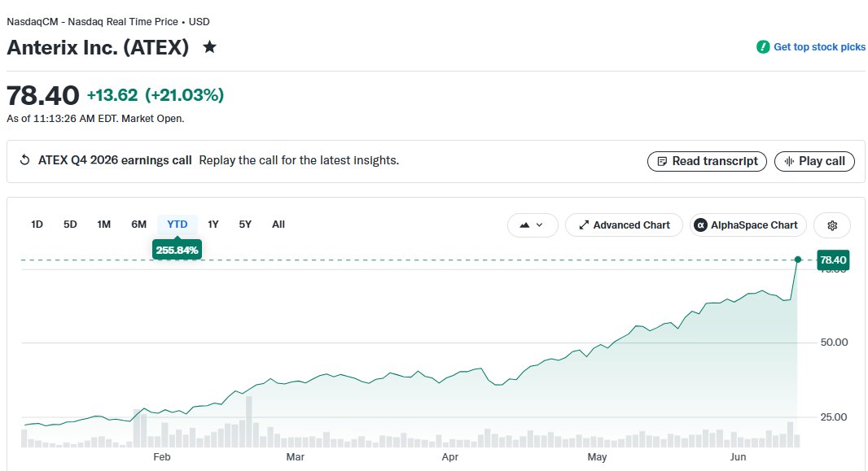Expand the chart type dropdown
This screenshot has width=868, height=471.
(x=532, y=225)
